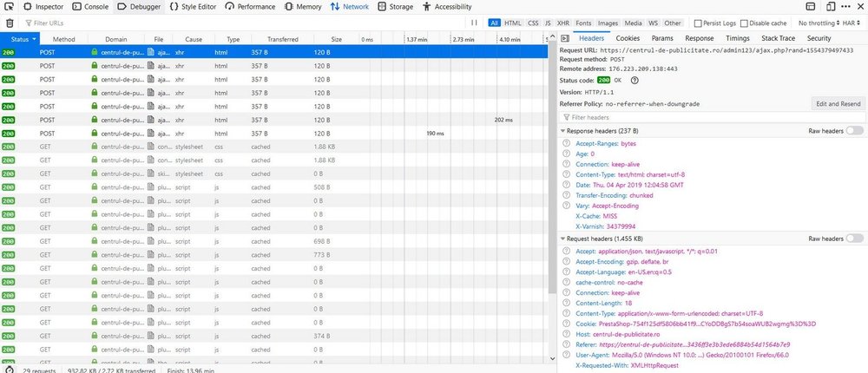Viewport: 868px width, 373px height.
Task: Show the Response details tab
Action: (699, 38)
